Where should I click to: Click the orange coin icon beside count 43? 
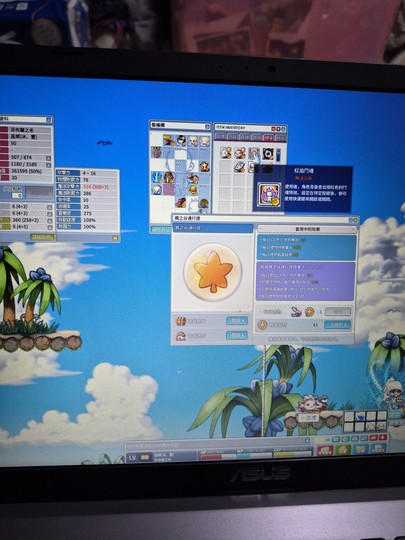pyautogui.click(x=262, y=325)
